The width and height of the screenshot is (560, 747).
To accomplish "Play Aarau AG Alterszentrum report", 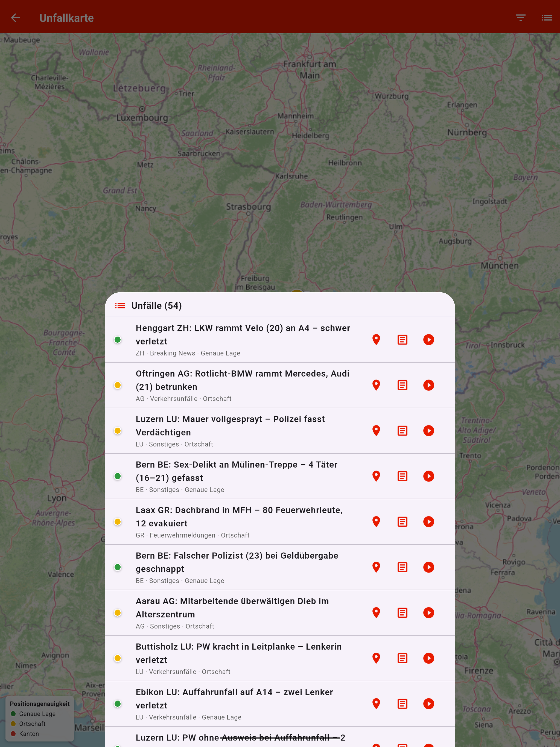I will click(428, 612).
